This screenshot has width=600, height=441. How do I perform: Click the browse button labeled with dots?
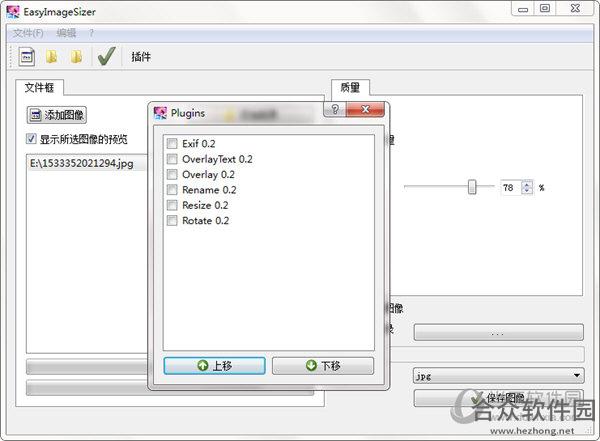(x=499, y=332)
